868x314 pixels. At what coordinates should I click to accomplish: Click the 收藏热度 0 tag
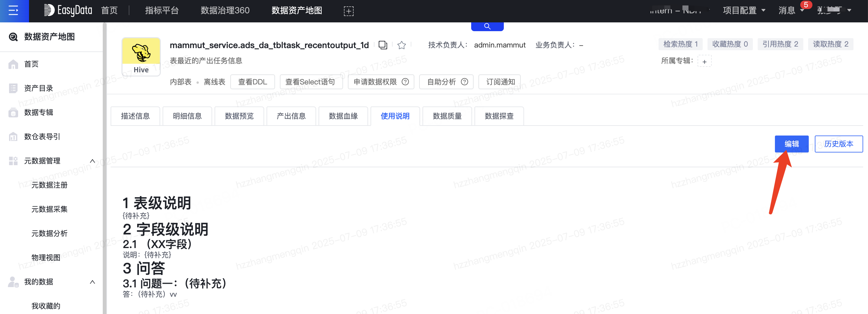(730, 44)
